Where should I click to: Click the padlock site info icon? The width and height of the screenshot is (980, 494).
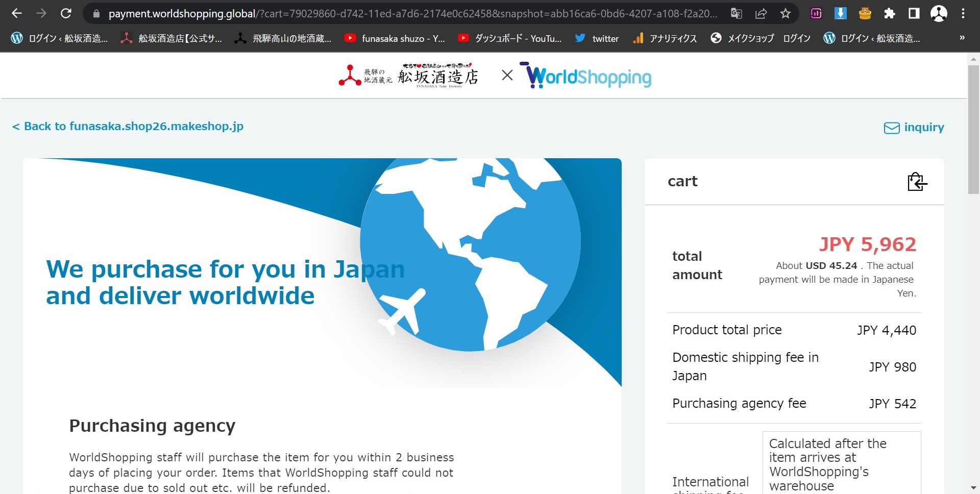(96, 14)
